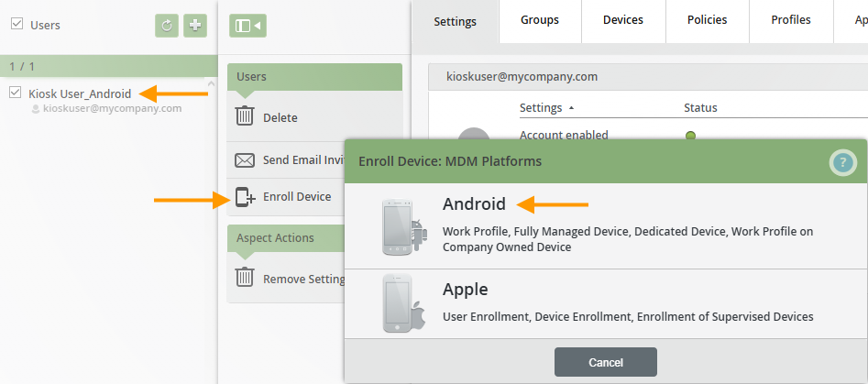Toggle the Users select-all checkbox
Screen dimensions: 868x384
click(17, 24)
